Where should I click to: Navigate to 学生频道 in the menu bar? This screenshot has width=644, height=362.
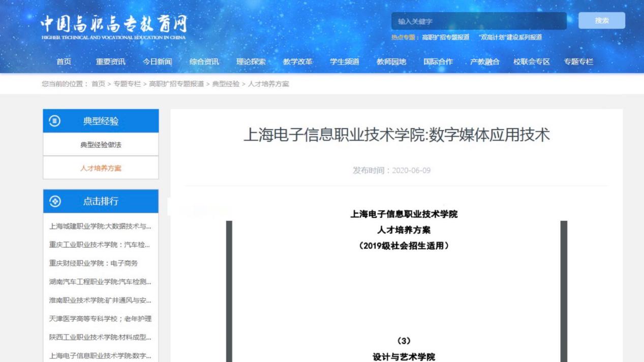pyautogui.click(x=344, y=61)
